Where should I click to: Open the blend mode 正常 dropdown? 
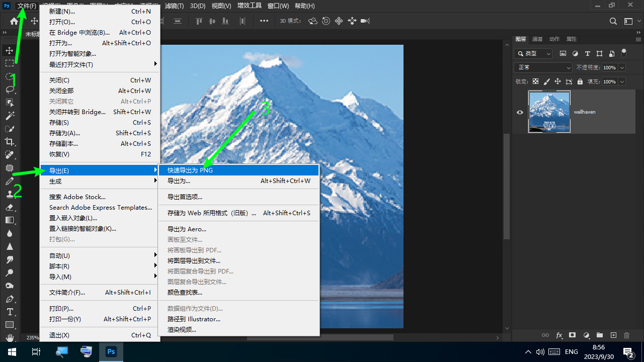pos(543,67)
